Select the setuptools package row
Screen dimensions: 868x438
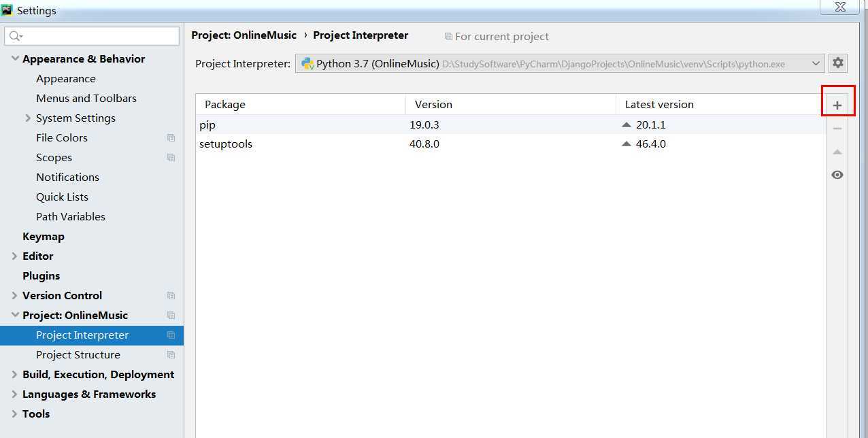(510, 144)
